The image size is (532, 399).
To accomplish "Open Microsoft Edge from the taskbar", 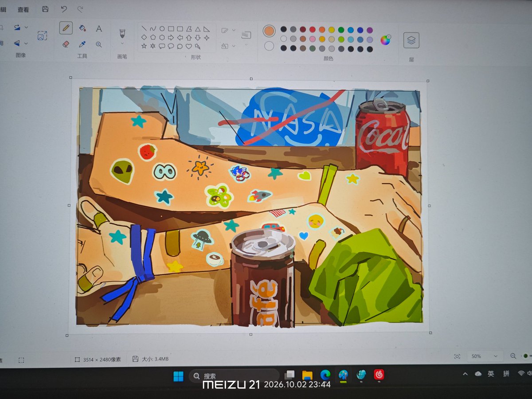I will (x=325, y=375).
